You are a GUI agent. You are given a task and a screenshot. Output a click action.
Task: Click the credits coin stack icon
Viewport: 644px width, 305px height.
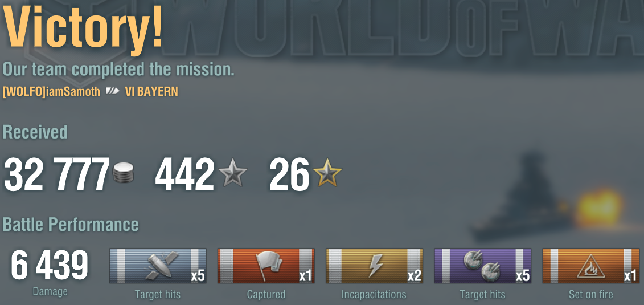123,173
